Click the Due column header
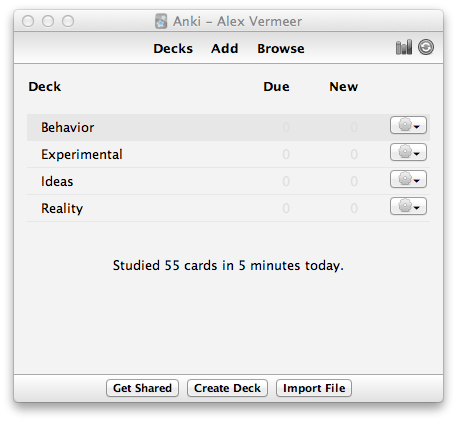The width and height of the screenshot is (457, 422). [276, 87]
